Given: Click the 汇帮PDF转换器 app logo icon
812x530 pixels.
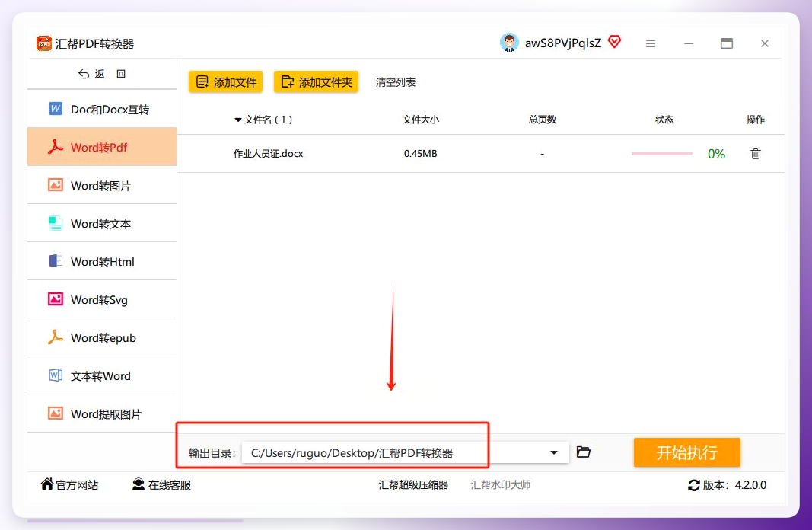Looking at the screenshot, I should coord(44,43).
